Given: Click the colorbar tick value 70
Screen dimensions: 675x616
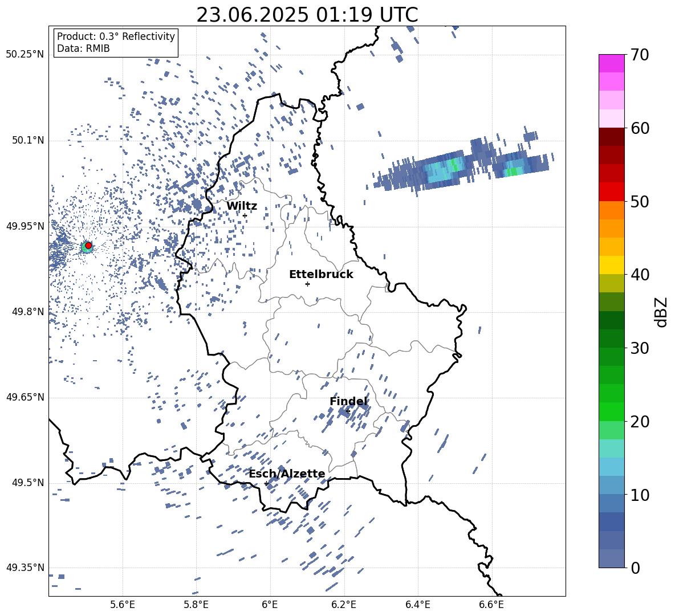Looking at the screenshot, I should tap(640, 55).
